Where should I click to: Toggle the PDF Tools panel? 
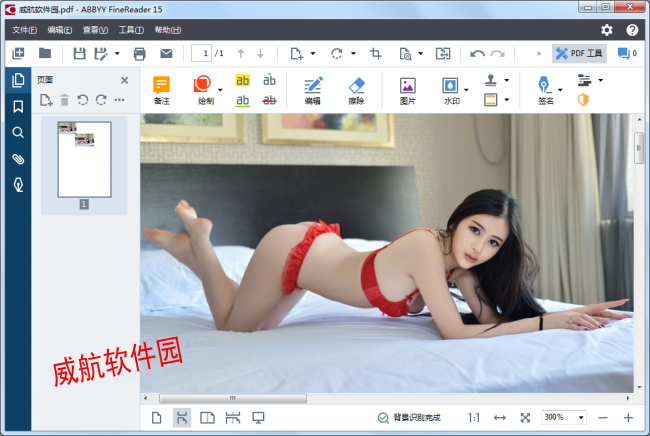point(580,53)
